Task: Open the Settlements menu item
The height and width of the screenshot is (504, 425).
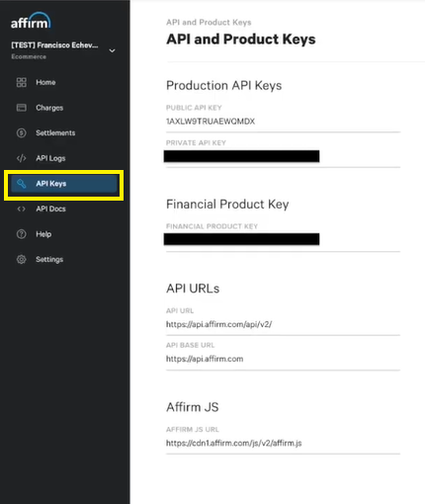Action: [55, 133]
